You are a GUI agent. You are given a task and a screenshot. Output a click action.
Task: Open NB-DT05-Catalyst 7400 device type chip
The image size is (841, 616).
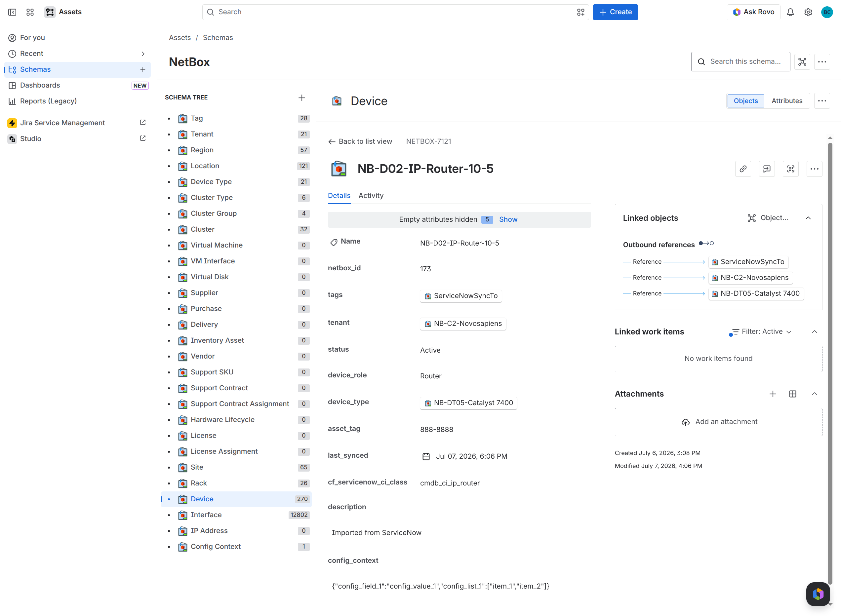468,403
